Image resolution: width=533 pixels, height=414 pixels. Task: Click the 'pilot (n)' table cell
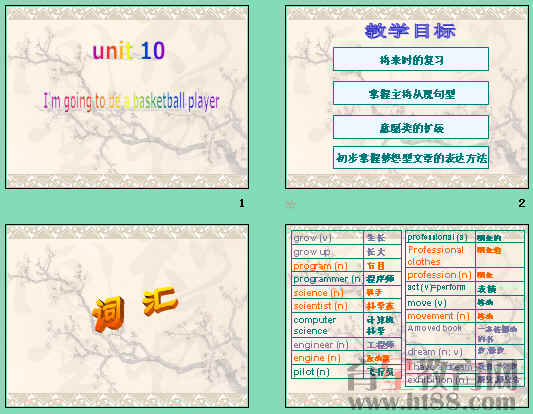point(328,372)
